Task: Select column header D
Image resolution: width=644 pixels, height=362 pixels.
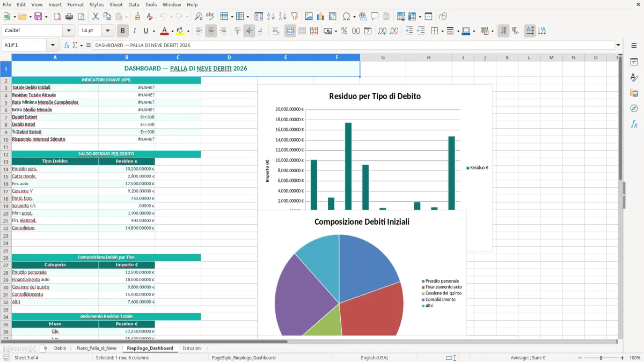Action: pyautogui.click(x=229, y=57)
